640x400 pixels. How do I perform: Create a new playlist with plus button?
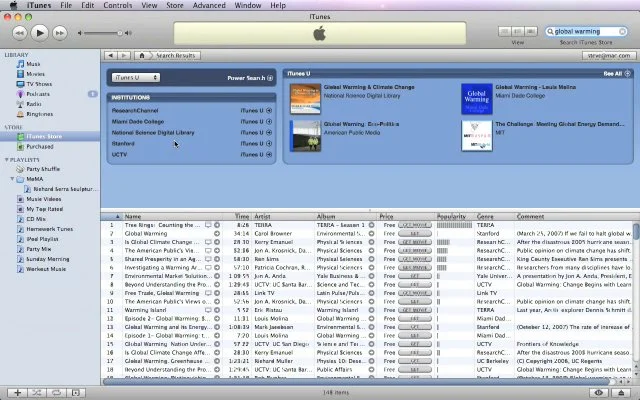pos(18,393)
